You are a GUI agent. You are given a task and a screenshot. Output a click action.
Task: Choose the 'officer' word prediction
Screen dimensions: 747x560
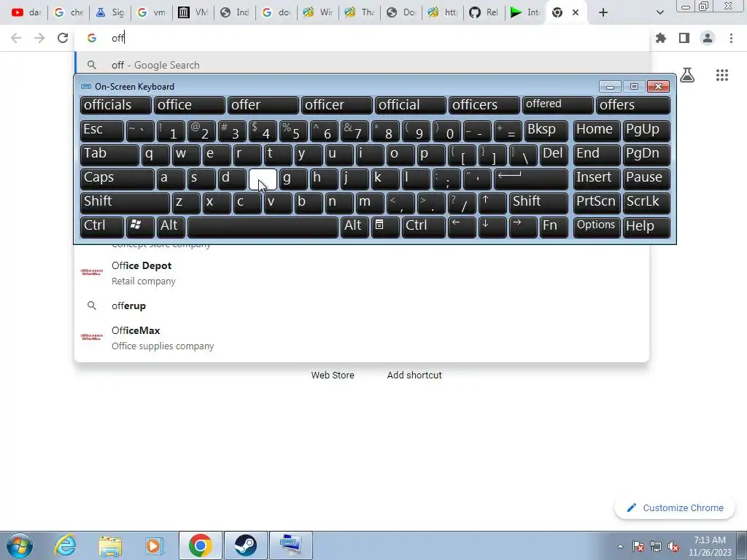tap(337, 105)
